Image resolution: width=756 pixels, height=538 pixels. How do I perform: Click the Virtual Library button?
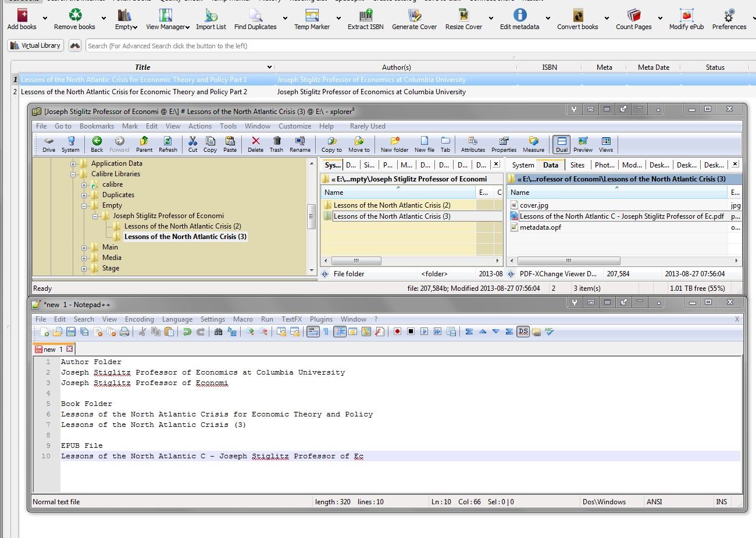point(35,45)
